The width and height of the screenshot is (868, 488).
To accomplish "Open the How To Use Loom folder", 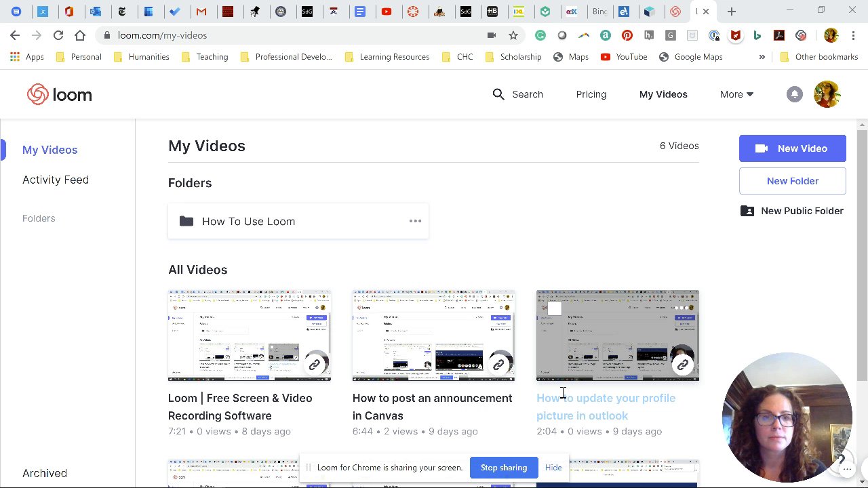I will tap(298, 221).
